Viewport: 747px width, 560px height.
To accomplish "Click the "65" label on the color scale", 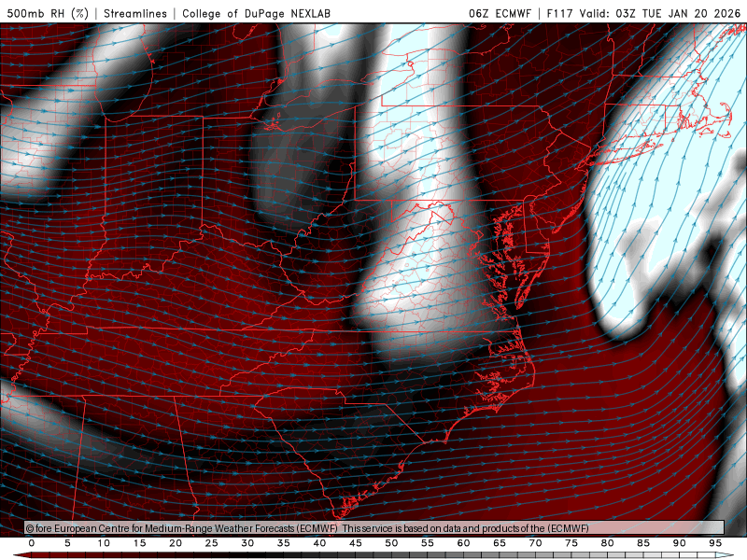I will coord(500,543).
